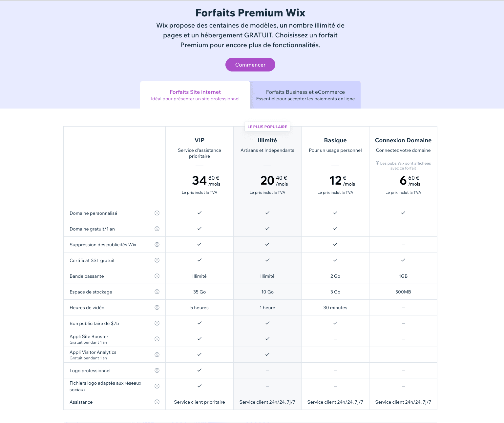Switch to Forfaits Business et eCommerce tab
This screenshot has width=504, height=423.
point(305,95)
